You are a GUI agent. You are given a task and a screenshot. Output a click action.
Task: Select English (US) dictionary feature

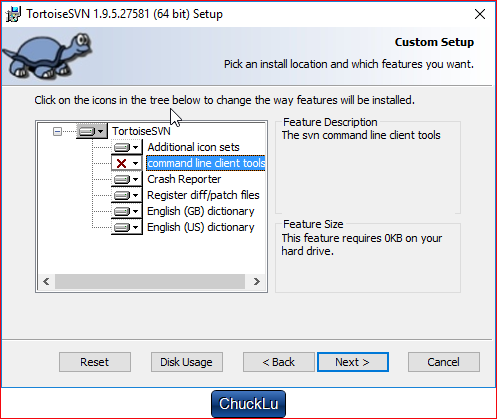click(x=201, y=227)
